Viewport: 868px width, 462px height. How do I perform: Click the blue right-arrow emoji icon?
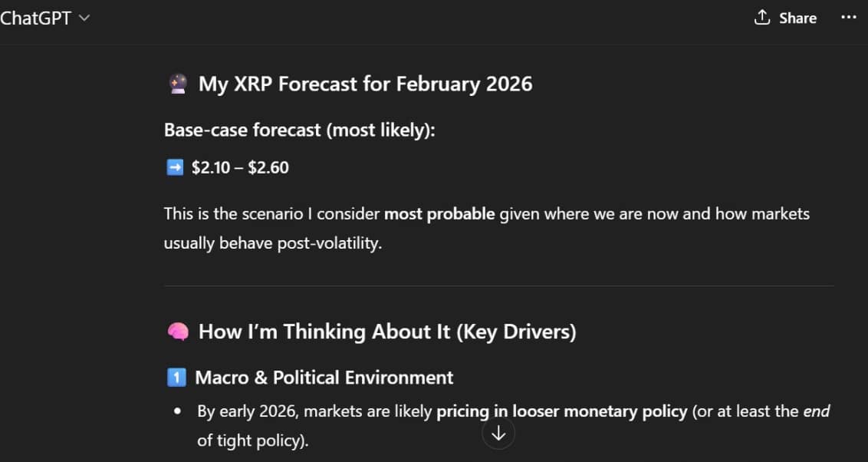click(175, 167)
